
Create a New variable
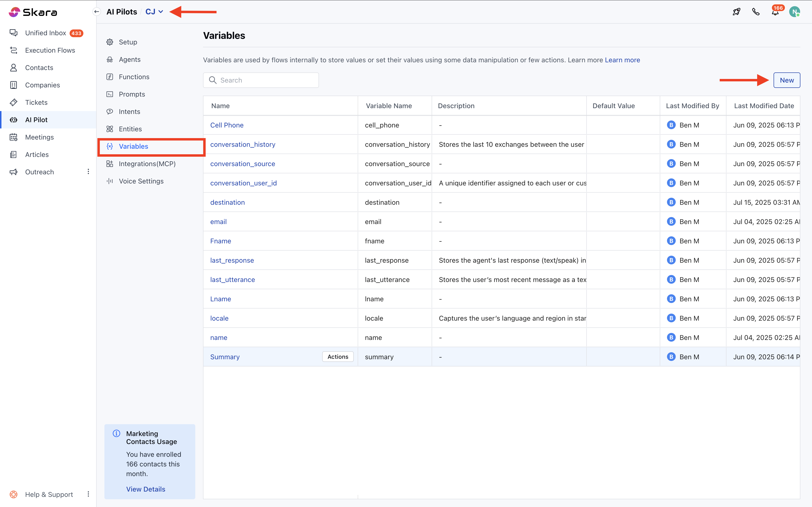[x=786, y=80]
